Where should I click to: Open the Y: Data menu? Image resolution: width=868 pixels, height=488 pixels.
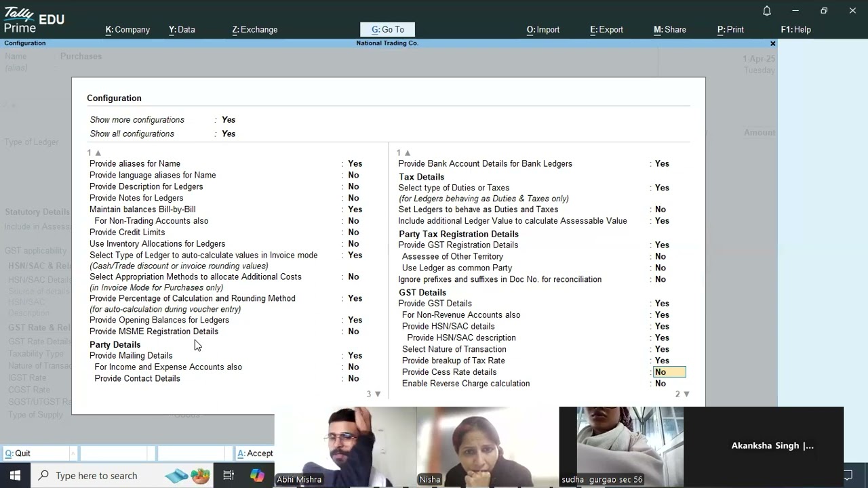[182, 30]
